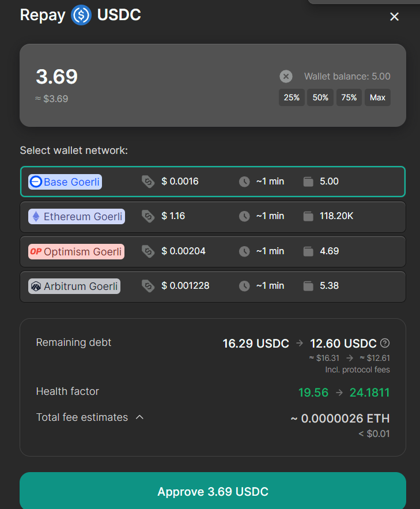Viewport: 420px width, 509px height.
Task: Click the remaining debt help question icon
Action: [x=385, y=344]
